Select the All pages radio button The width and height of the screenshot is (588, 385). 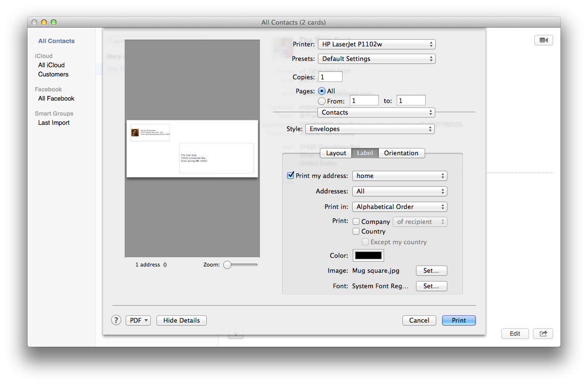[x=322, y=91]
